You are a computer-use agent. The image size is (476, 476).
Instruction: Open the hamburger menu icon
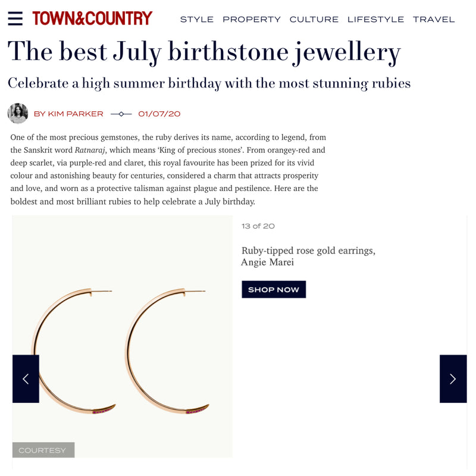click(x=15, y=19)
